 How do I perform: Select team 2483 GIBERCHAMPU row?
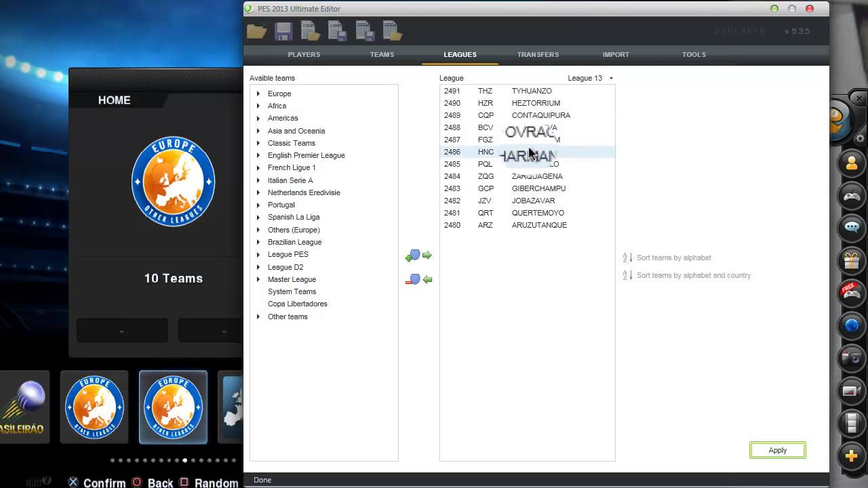point(528,188)
